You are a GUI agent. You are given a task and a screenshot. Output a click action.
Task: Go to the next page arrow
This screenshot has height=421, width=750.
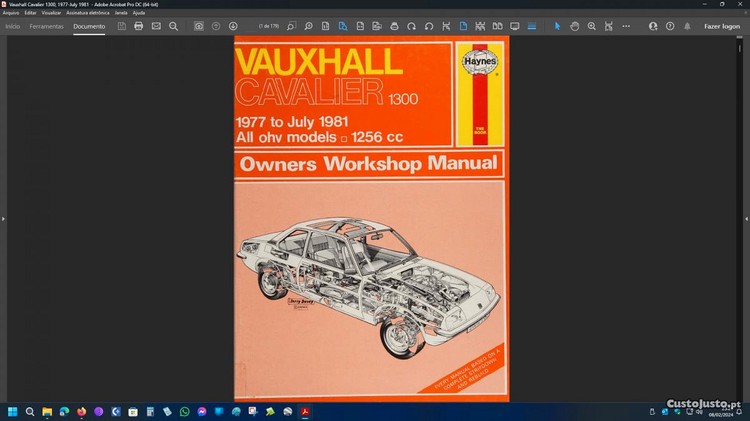pyautogui.click(x=233, y=26)
